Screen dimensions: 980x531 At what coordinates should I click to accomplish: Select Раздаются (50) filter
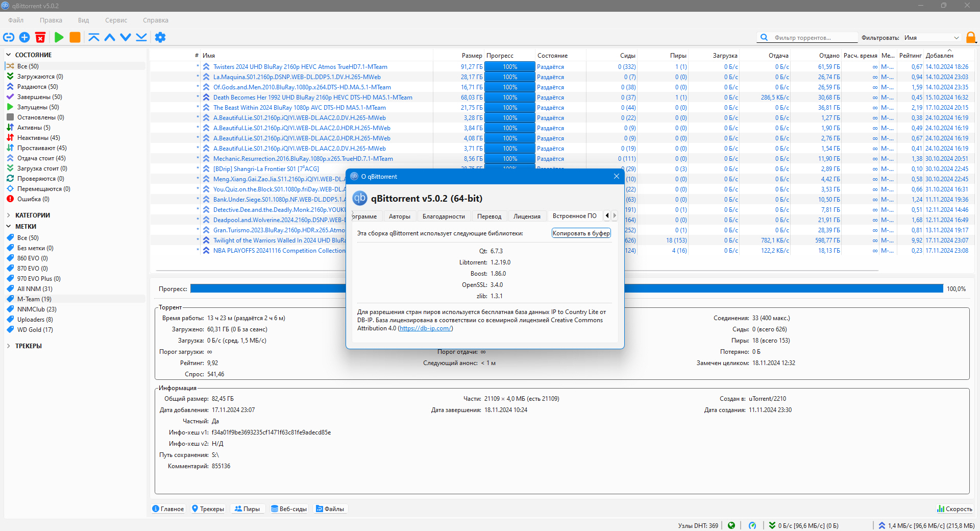[x=75, y=87]
